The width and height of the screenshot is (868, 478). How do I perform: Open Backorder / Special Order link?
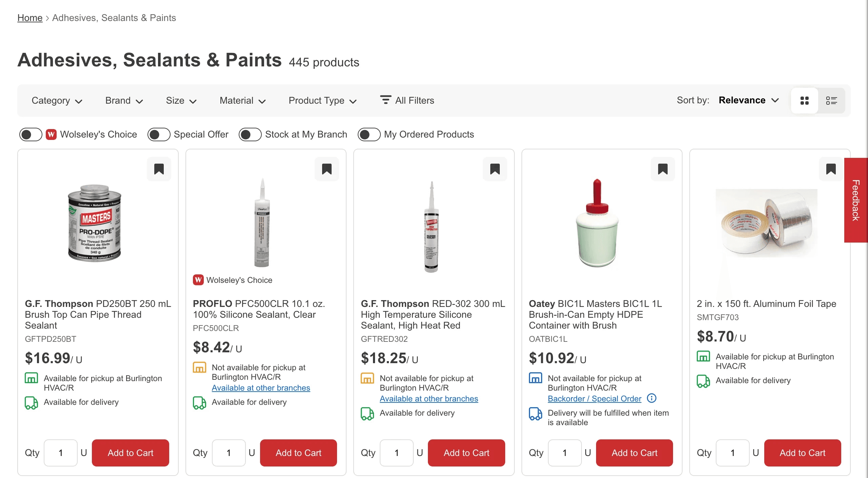tap(594, 398)
